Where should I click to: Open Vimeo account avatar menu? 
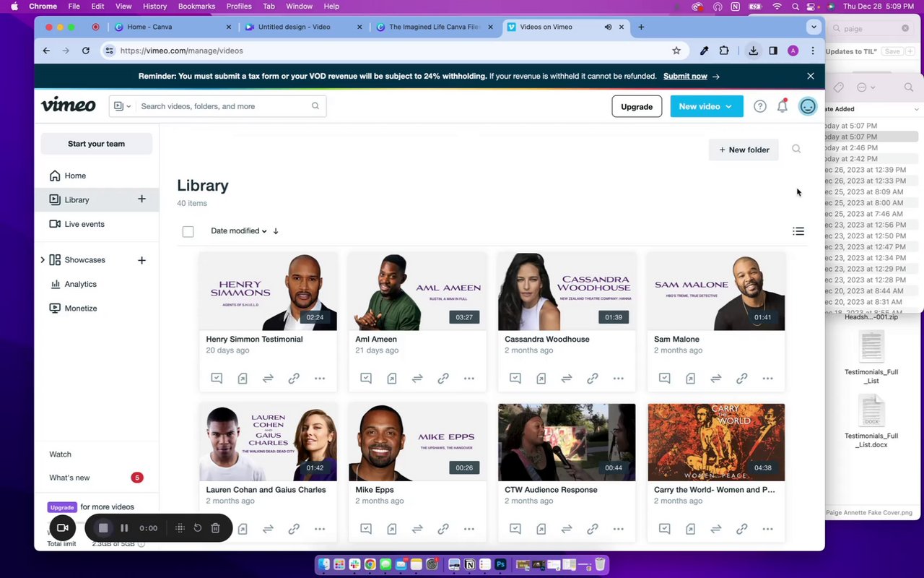pyautogui.click(x=808, y=106)
